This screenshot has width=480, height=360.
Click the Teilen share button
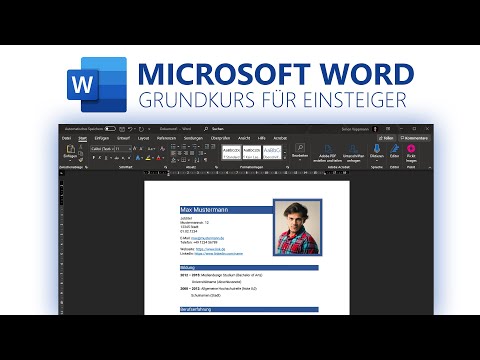pyautogui.click(x=386, y=138)
